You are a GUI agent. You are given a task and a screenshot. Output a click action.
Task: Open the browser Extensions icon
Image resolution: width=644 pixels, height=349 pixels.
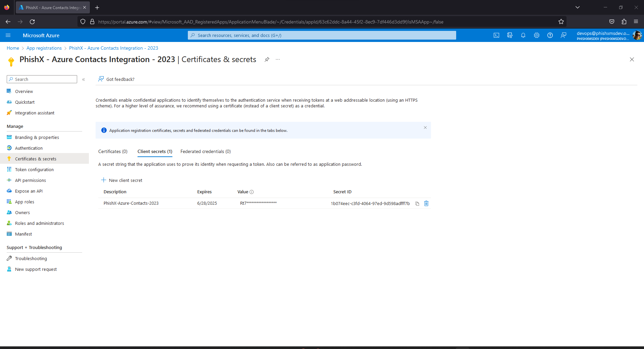[x=624, y=22]
